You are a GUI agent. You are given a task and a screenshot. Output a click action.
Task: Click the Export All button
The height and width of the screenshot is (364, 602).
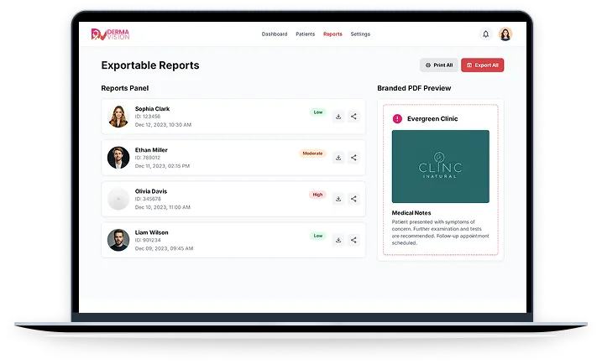click(482, 65)
